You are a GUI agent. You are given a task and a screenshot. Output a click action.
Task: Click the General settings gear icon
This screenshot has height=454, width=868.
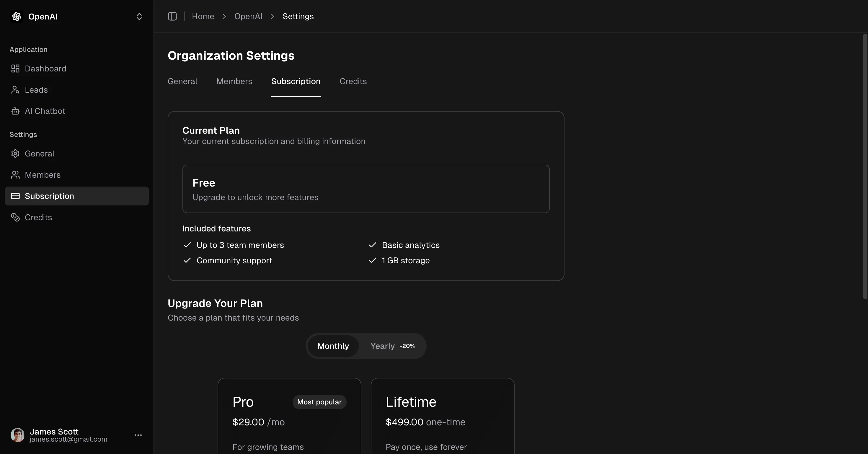pos(15,153)
